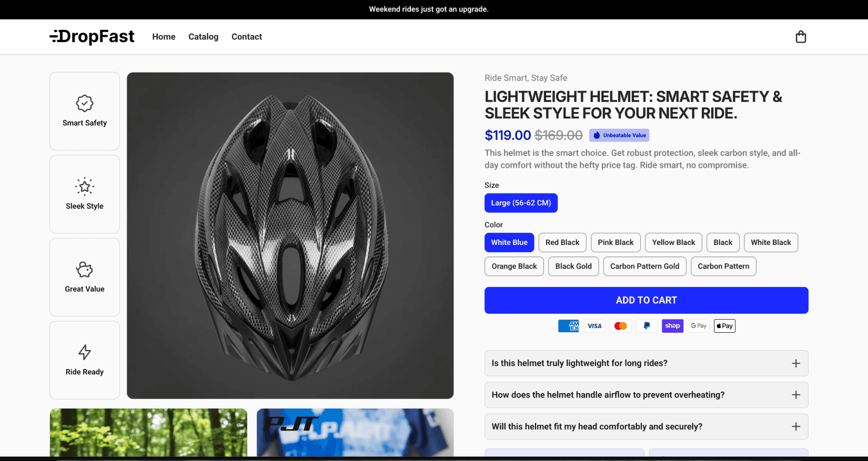
Task: Select the Carbon Pattern Gold color option
Action: [x=644, y=266]
